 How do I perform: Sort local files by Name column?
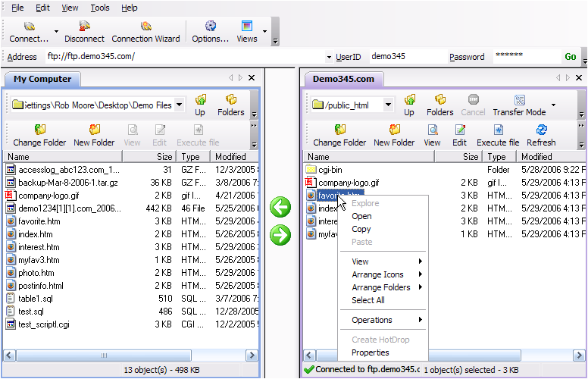click(x=63, y=156)
